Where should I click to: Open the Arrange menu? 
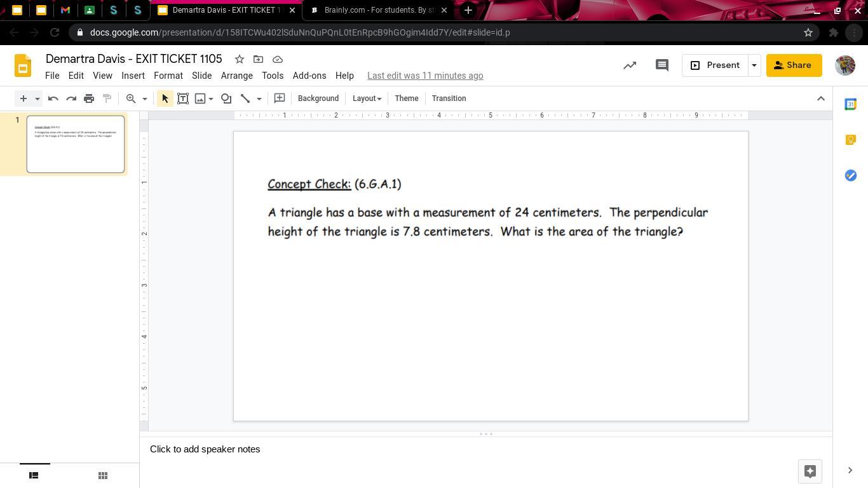[236, 76]
